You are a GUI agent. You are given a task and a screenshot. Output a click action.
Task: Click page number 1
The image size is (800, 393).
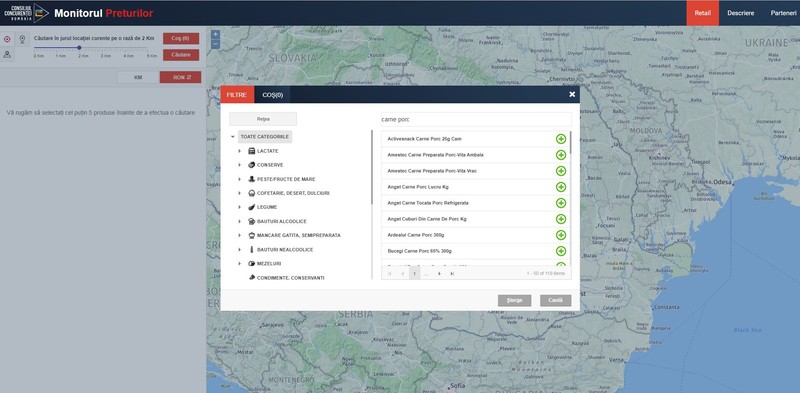pos(414,274)
